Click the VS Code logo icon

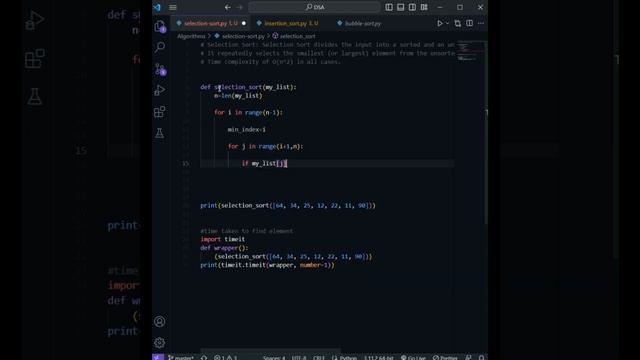pos(158,7)
